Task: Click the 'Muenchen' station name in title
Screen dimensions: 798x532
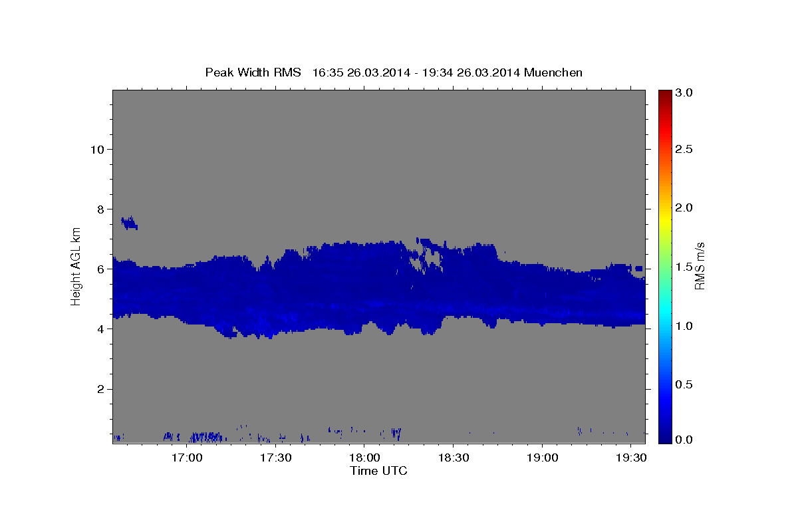Action: pos(553,72)
